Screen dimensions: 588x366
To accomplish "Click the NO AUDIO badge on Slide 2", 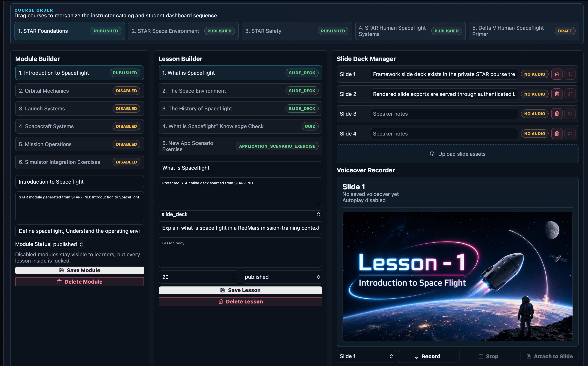I will click(x=535, y=94).
